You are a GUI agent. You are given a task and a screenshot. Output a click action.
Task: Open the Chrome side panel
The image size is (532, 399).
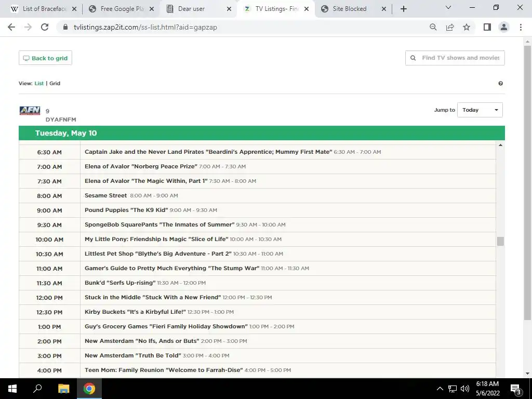pos(487,27)
